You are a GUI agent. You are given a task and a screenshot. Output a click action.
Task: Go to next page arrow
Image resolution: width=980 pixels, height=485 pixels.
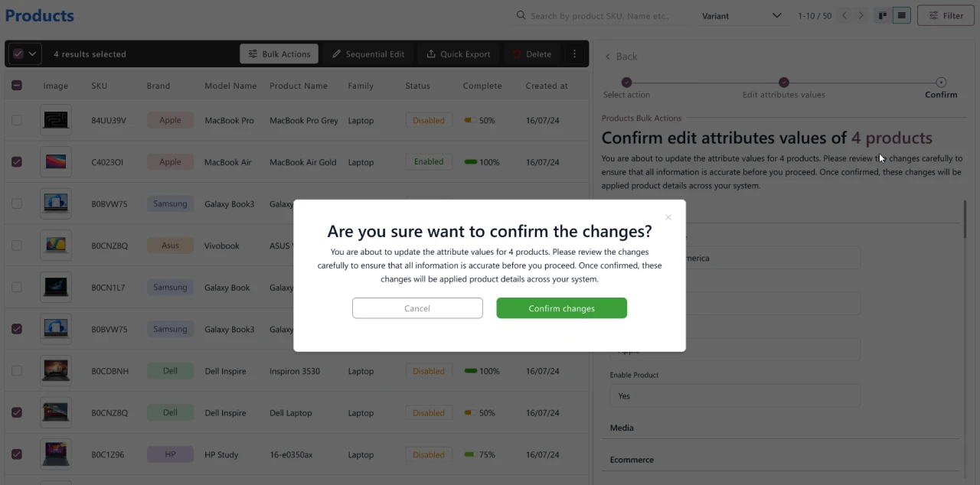click(x=861, y=15)
